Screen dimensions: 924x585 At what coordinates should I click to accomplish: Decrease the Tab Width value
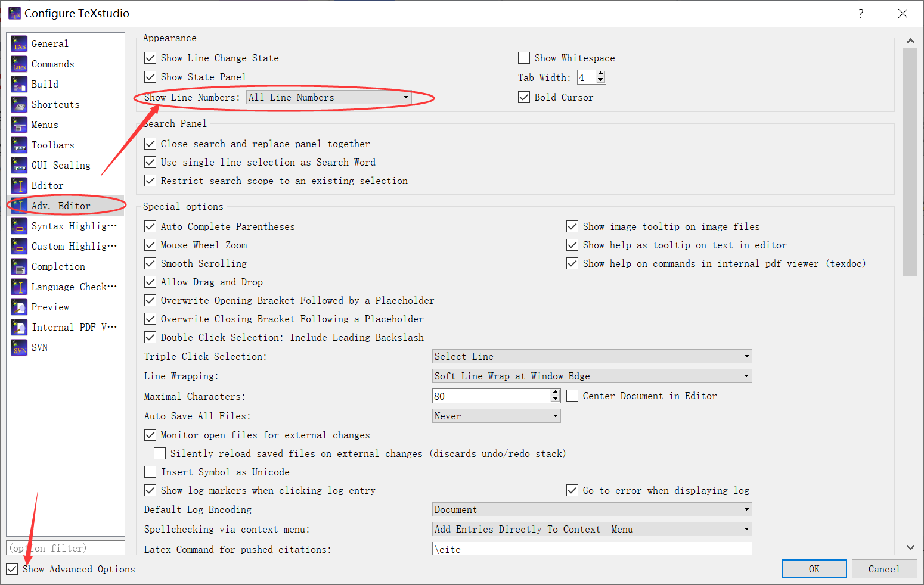pyautogui.click(x=601, y=80)
